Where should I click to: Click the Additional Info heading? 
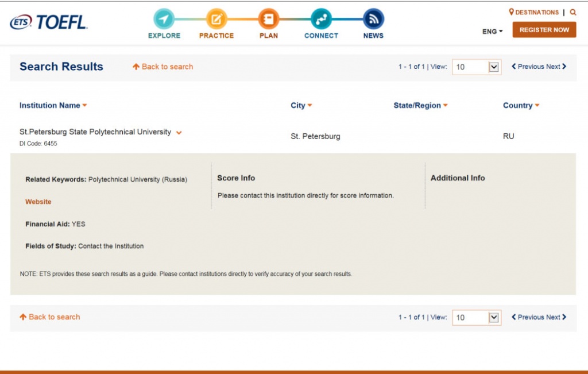[458, 178]
